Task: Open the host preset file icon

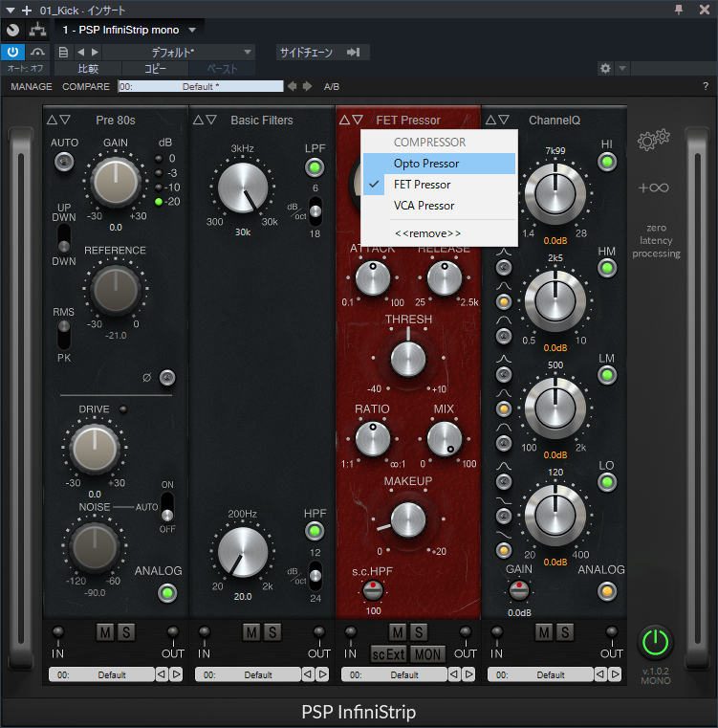Action: [x=63, y=52]
